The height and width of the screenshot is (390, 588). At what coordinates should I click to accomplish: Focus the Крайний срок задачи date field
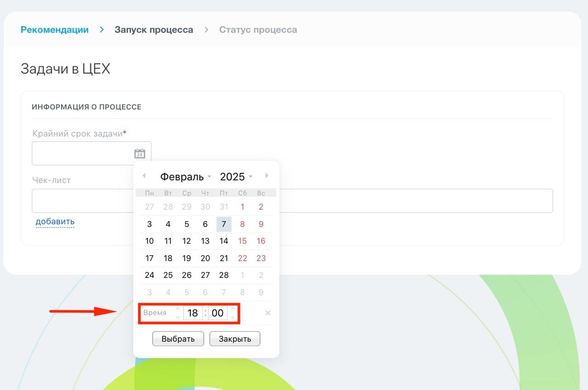pos(91,153)
